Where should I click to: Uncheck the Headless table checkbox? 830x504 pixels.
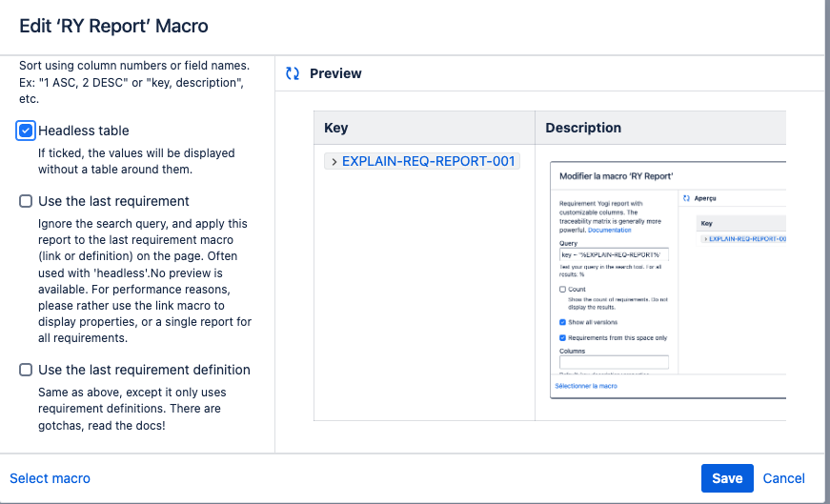pyautogui.click(x=27, y=131)
